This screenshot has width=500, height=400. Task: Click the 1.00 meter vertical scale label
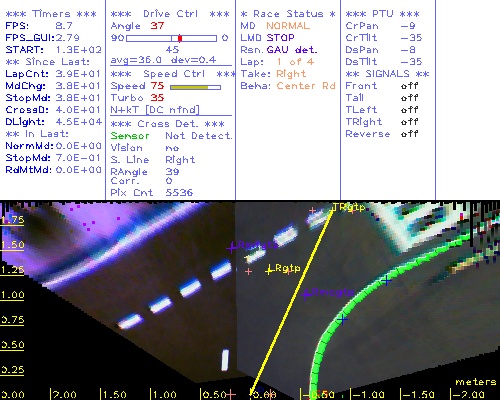(12, 295)
